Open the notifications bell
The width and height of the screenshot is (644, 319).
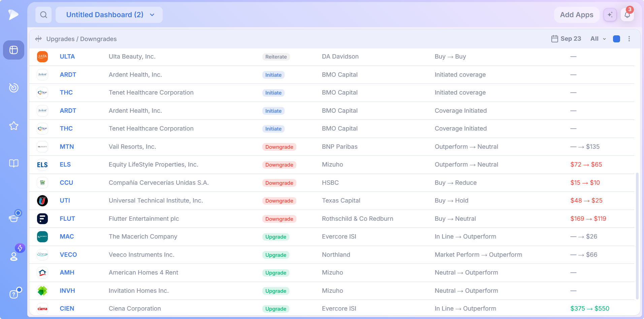click(x=627, y=15)
